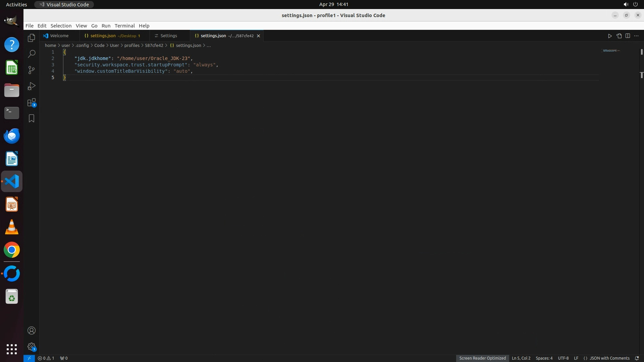Click the Accounts icon
The image size is (644, 362).
(32, 330)
